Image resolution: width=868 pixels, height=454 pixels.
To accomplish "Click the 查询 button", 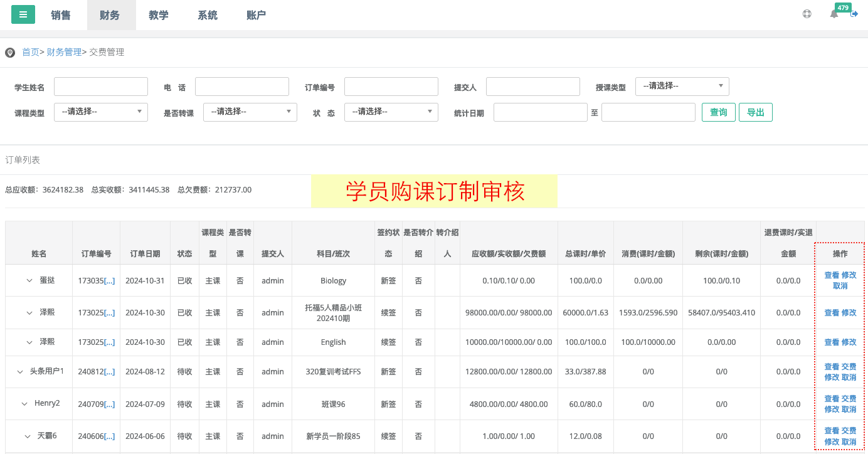I will click(x=718, y=112).
